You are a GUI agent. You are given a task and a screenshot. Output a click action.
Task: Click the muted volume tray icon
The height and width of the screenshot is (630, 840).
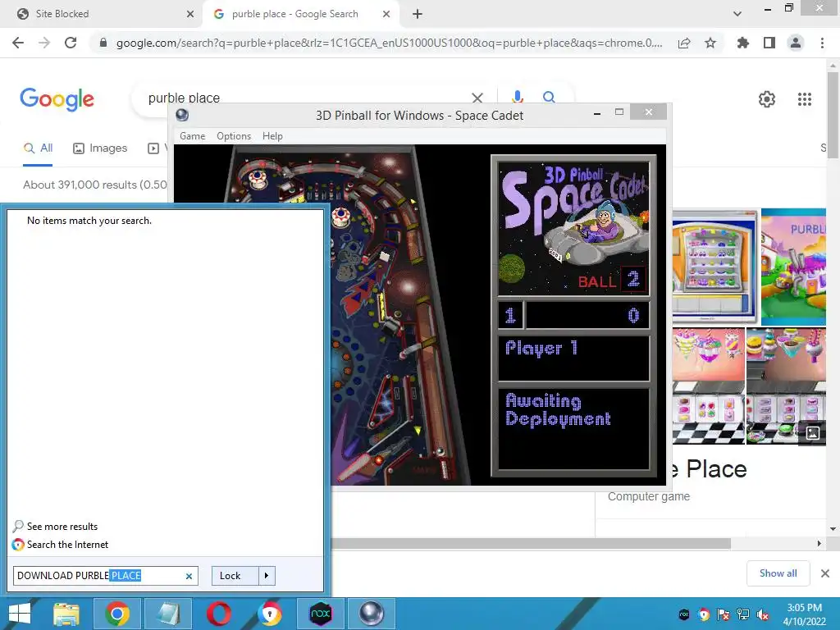pyautogui.click(x=763, y=614)
